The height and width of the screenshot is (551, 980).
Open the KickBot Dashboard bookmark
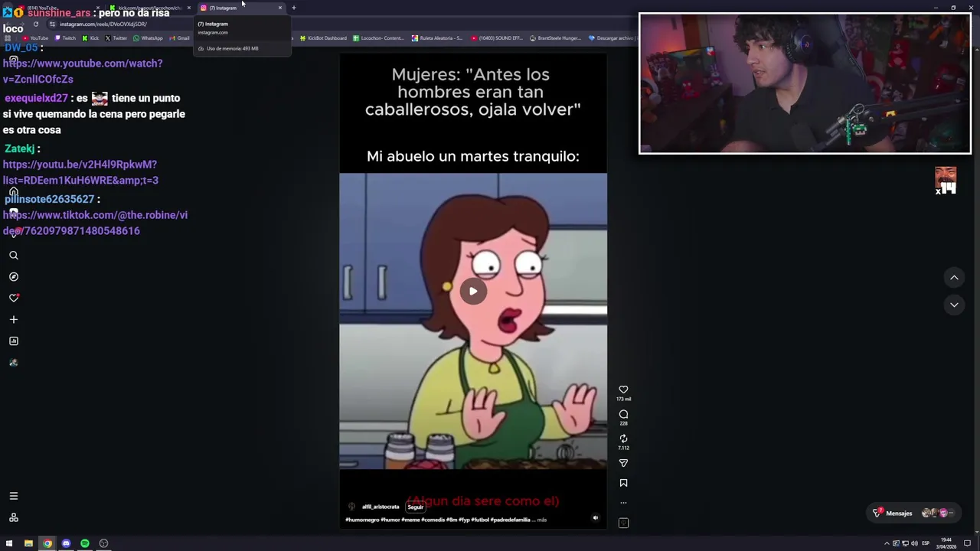click(323, 37)
